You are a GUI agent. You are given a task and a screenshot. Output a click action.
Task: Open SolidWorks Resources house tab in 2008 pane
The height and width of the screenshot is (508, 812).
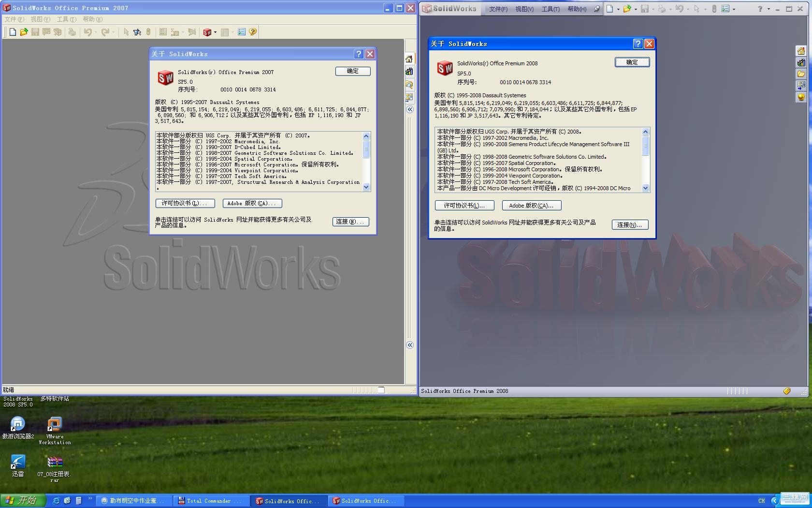[x=801, y=51]
